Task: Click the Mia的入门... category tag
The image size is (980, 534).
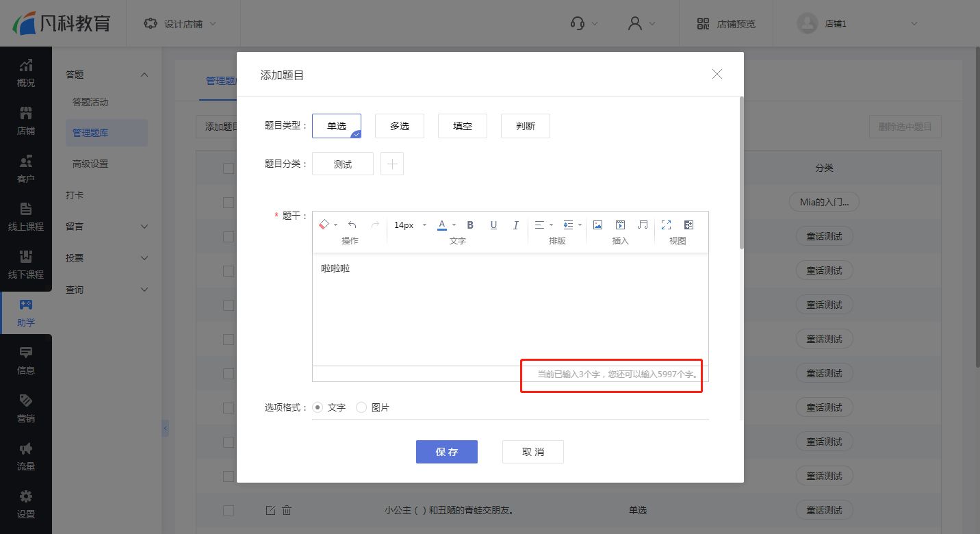Action: click(x=824, y=202)
